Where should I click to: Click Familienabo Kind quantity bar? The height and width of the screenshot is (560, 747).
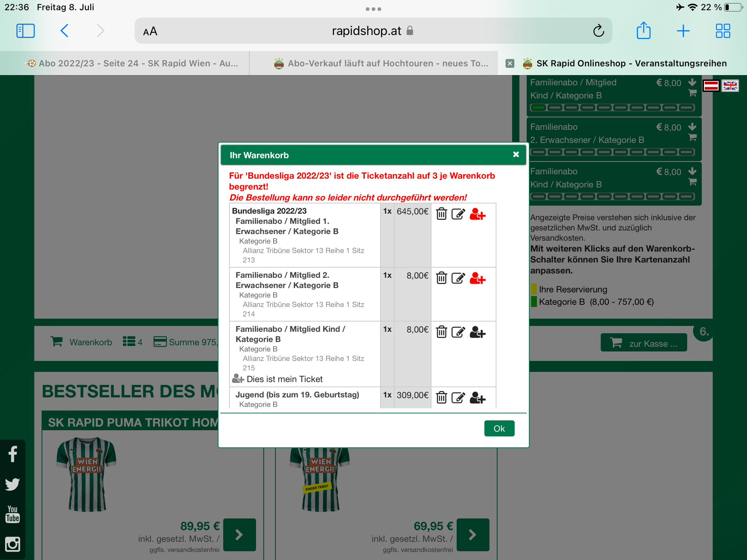pos(613,197)
